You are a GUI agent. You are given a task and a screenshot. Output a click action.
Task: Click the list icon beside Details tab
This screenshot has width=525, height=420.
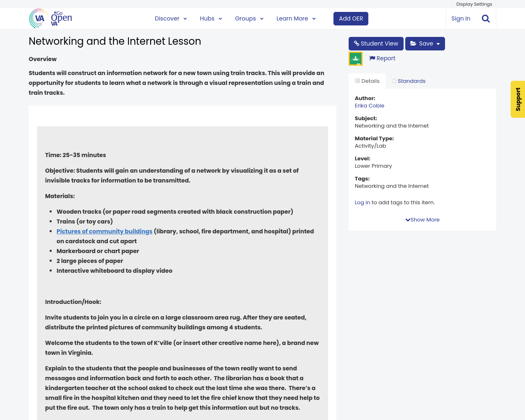click(x=358, y=80)
